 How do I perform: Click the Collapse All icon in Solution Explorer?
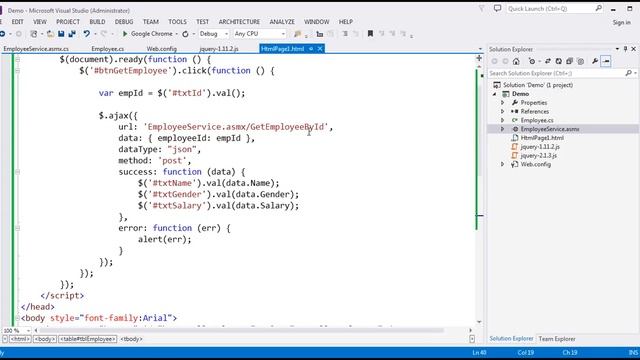(x=569, y=61)
